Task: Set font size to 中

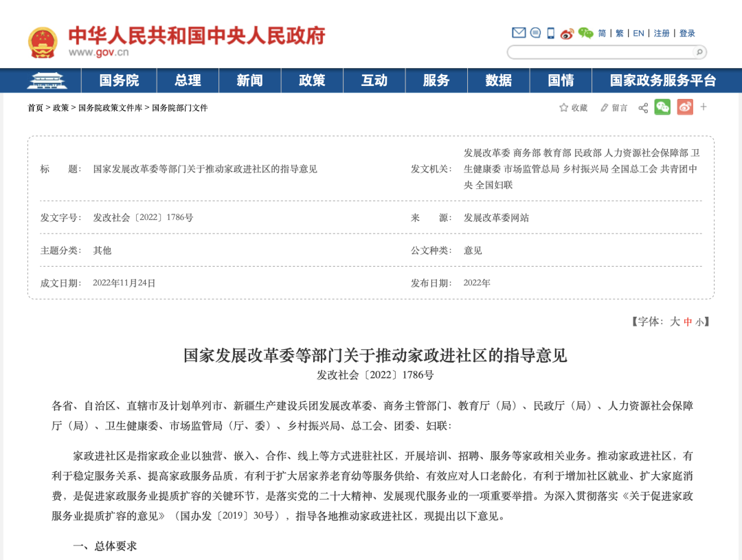Action: (688, 322)
